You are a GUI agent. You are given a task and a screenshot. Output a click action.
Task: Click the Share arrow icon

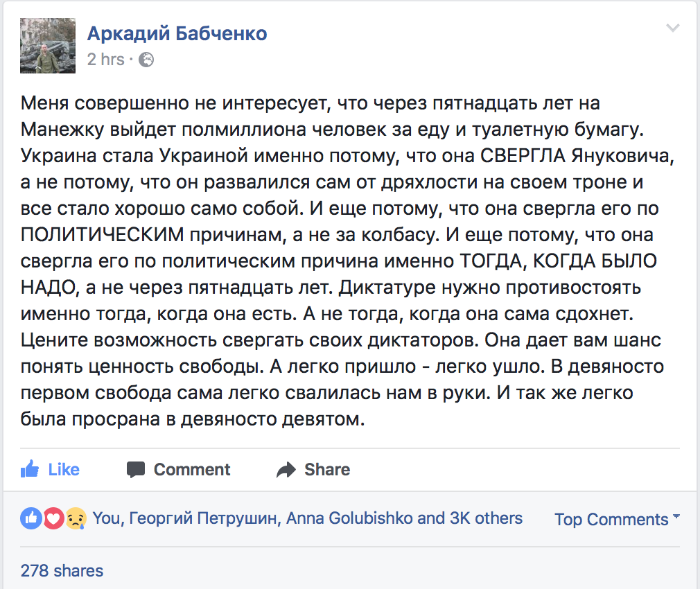[286, 470]
